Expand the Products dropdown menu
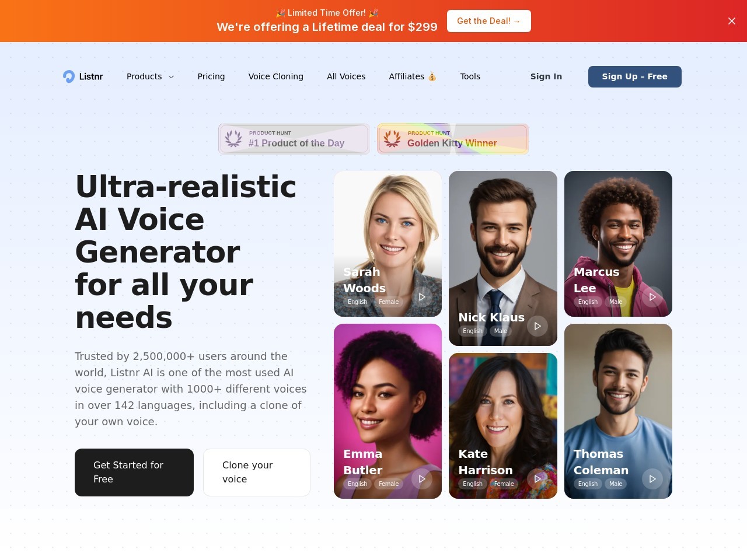Screen dimensions: 747x560 click(150, 76)
